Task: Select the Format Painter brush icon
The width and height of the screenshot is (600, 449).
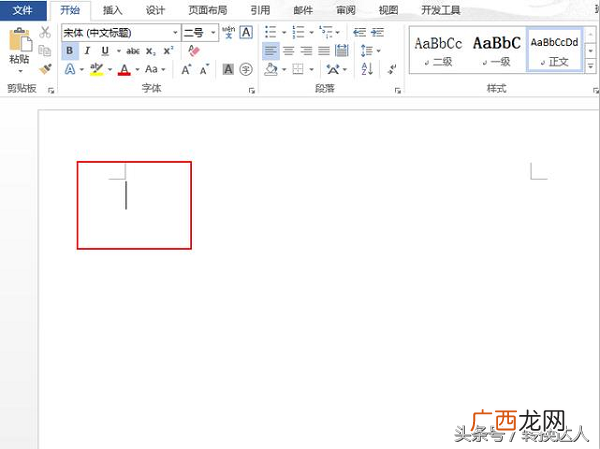Action: (45, 69)
